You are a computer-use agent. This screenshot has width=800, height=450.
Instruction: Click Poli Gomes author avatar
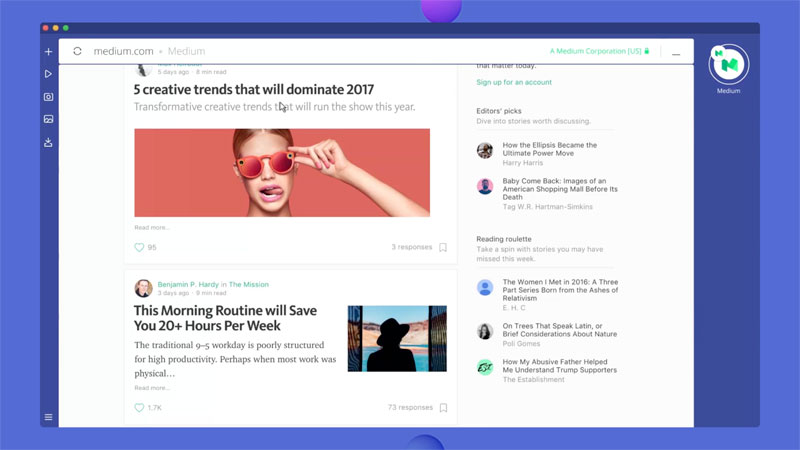[x=485, y=331]
